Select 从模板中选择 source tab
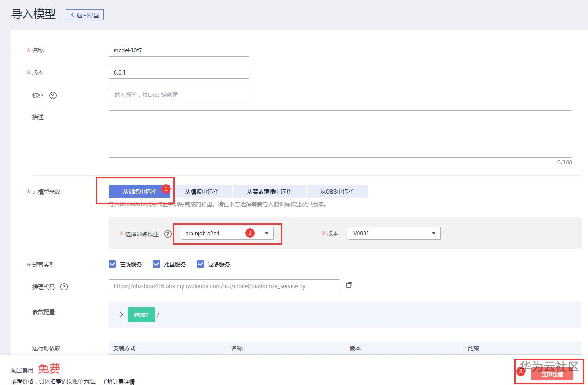 (202, 191)
